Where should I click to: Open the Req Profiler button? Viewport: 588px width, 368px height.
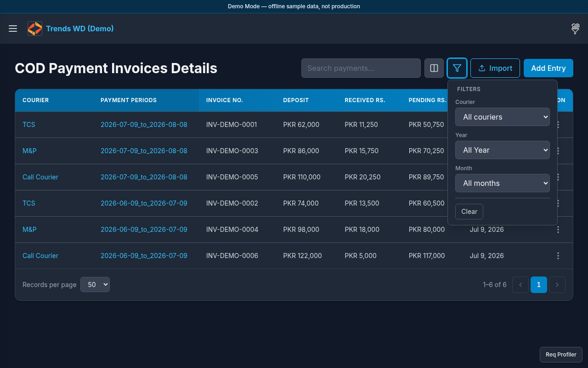click(561, 355)
